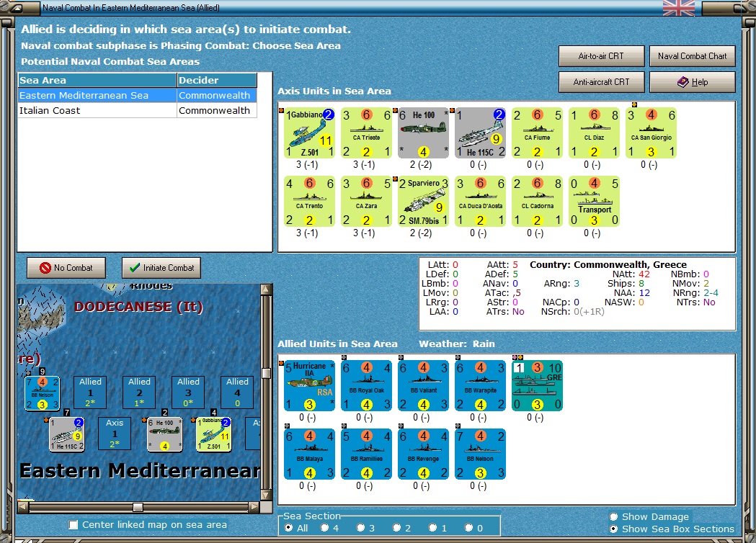Select the CA Duca D'Aosta counter
Screen dimensions: 756x543
point(480,202)
